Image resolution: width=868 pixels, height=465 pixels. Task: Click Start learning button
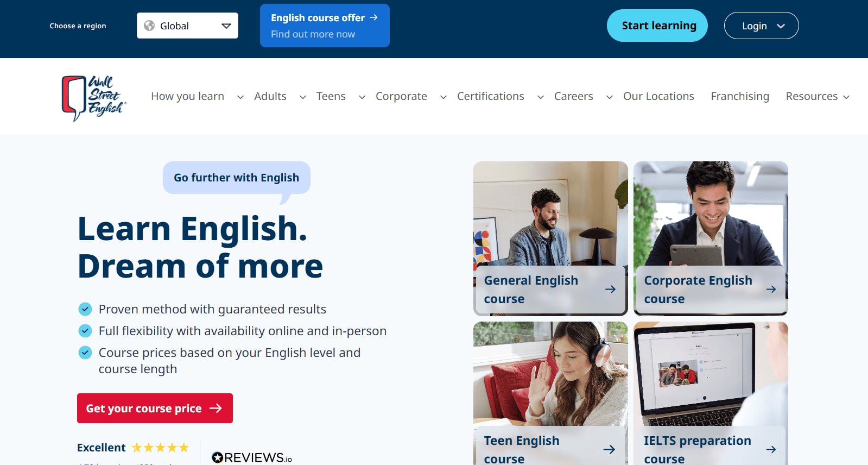[x=657, y=26]
